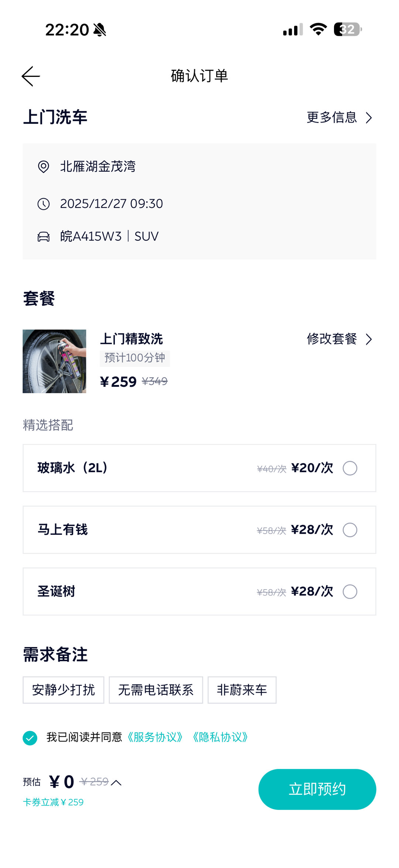The image size is (399, 868).
Task: Select the 安静少打扰 remark tag
Action: pyautogui.click(x=64, y=690)
